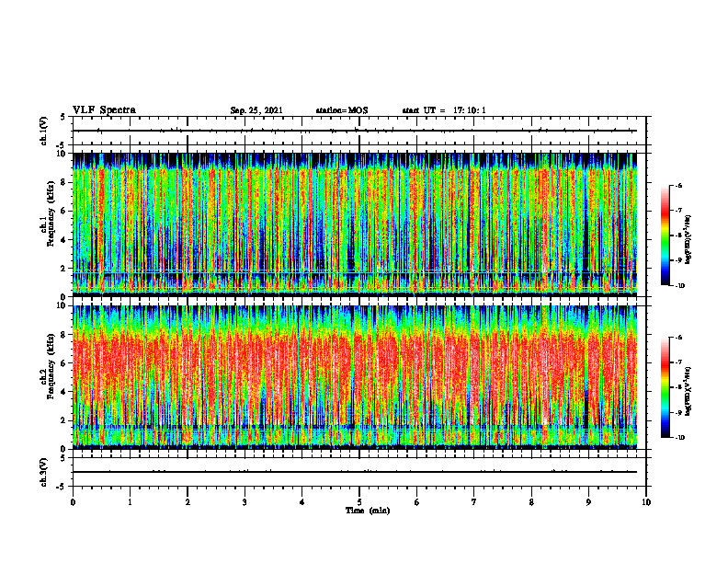Click inside the ch.1 spectrogram panel
Viewport: 728px width, 563px height.
pos(355,224)
